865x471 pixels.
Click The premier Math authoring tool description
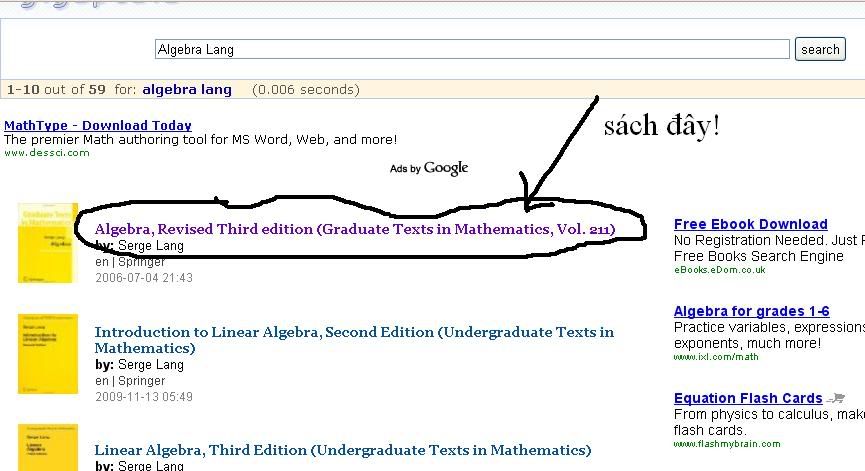(200, 140)
